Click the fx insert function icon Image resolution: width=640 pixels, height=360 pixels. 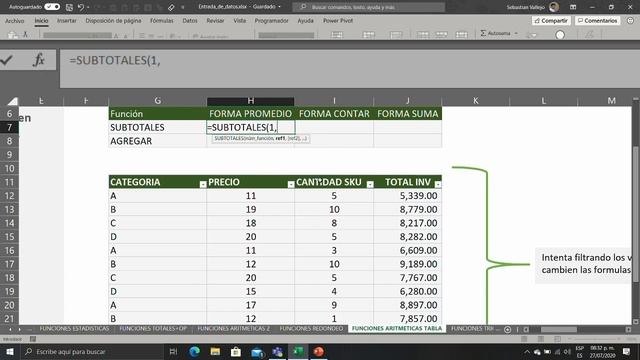point(39,60)
